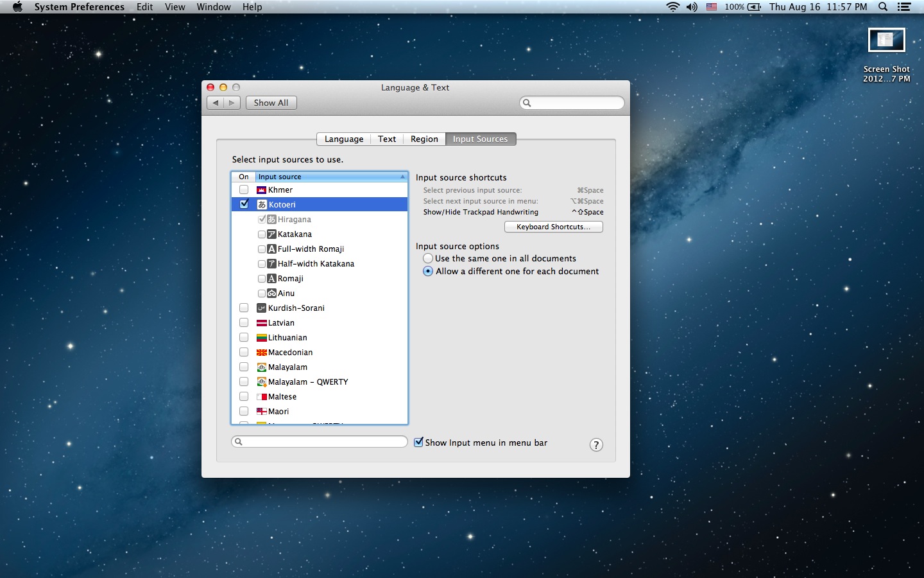Go back with the left arrow button
Image resolution: width=924 pixels, height=578 pixels.
coord(216,103)
